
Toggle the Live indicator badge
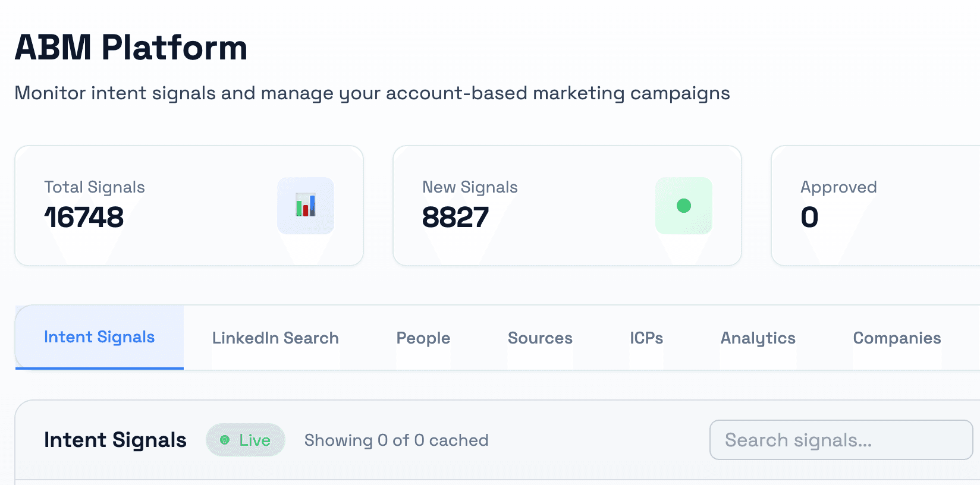tap(246, 440)
